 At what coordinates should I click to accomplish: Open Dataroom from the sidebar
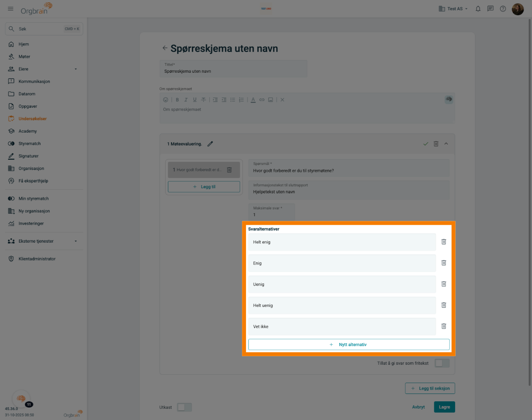27,94
